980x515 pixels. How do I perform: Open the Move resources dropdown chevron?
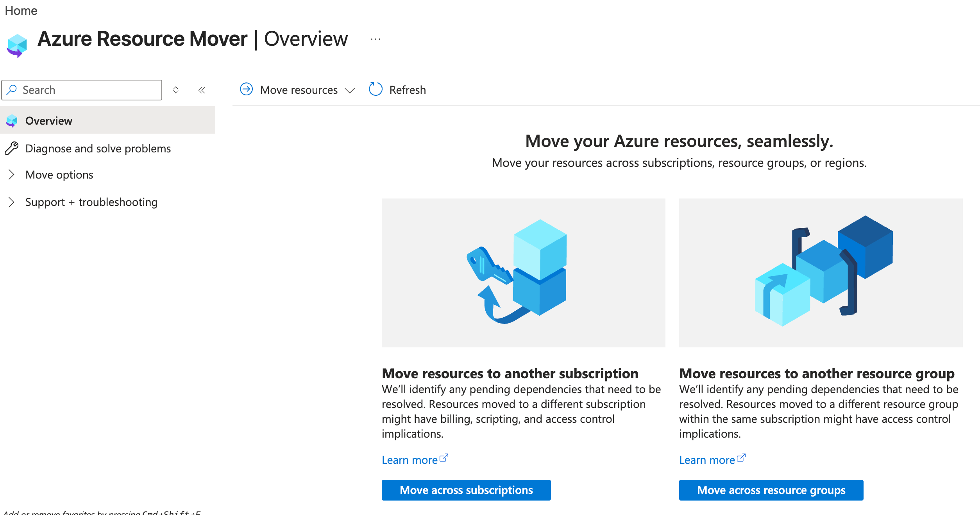pos(350,90)
